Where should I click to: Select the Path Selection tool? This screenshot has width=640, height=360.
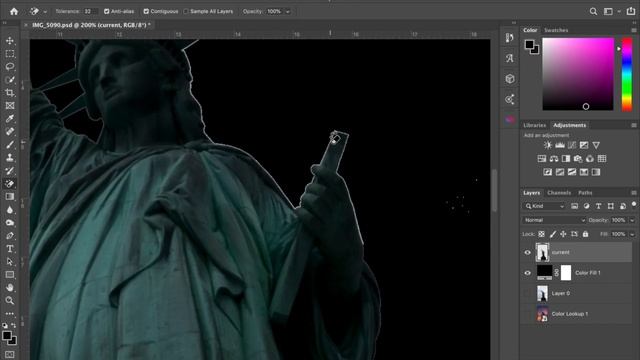click(10, 262)
